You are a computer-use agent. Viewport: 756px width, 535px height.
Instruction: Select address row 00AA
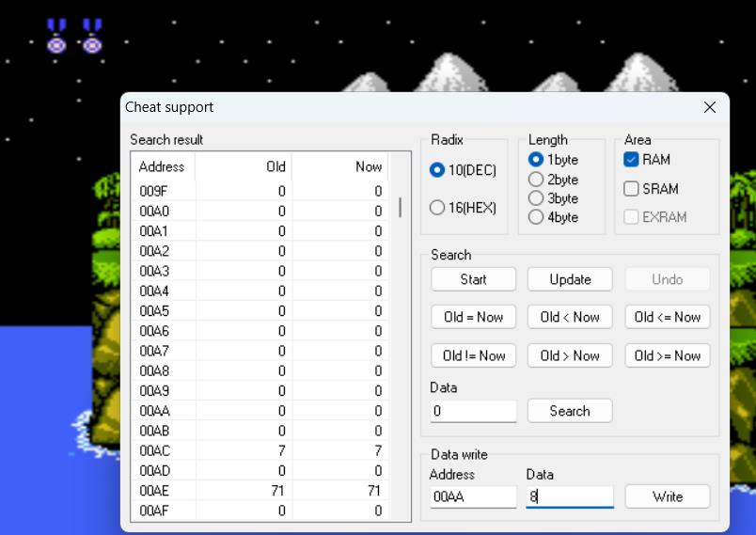pos(260,411)
